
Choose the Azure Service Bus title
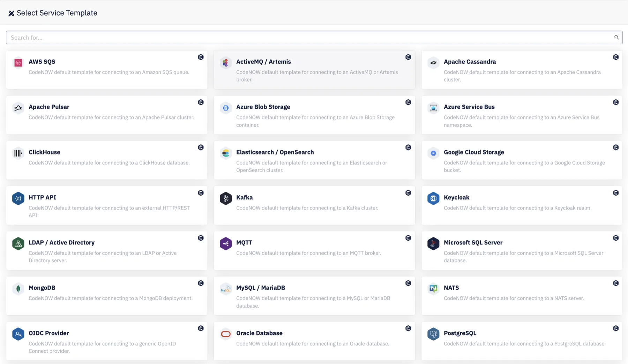[469, 107]
